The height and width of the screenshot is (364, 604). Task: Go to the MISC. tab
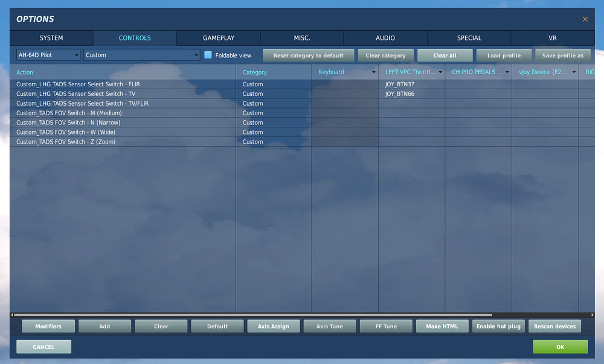point(302,38)
